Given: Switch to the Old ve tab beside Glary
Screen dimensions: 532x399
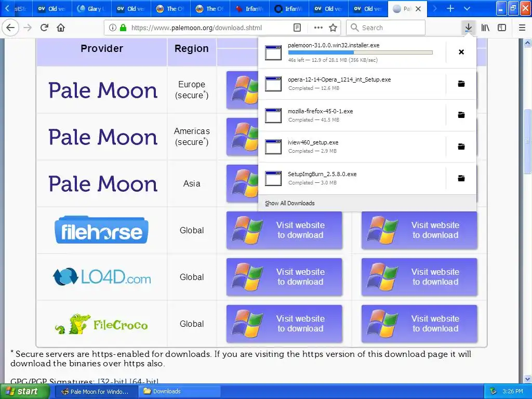Looking at the screenshot, I should 131,9.
